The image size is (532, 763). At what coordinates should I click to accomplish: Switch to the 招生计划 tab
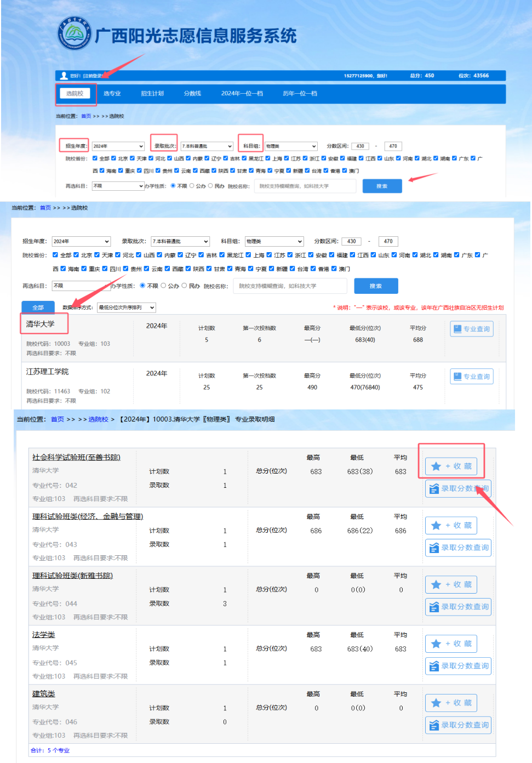[152, 94]
